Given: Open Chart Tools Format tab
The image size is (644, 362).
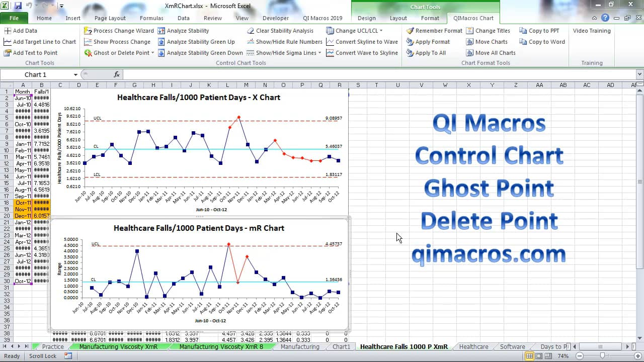Looking at the screenshot, I should [430, 18].
